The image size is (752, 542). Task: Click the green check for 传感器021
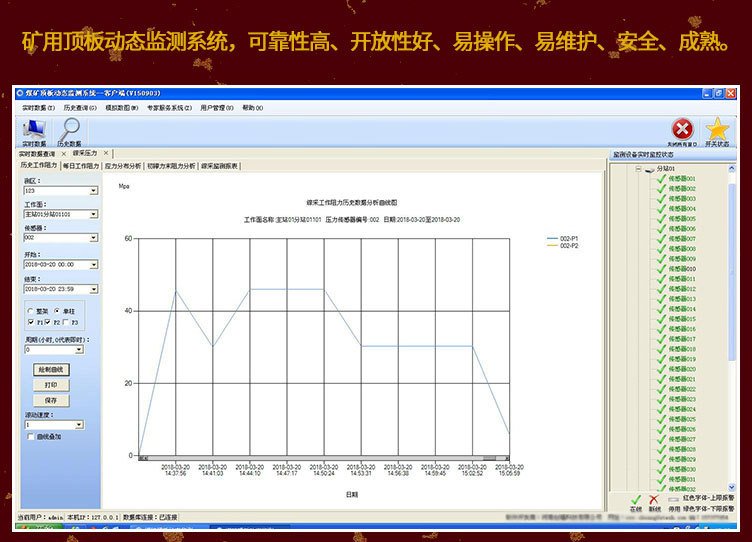[662, 379]
